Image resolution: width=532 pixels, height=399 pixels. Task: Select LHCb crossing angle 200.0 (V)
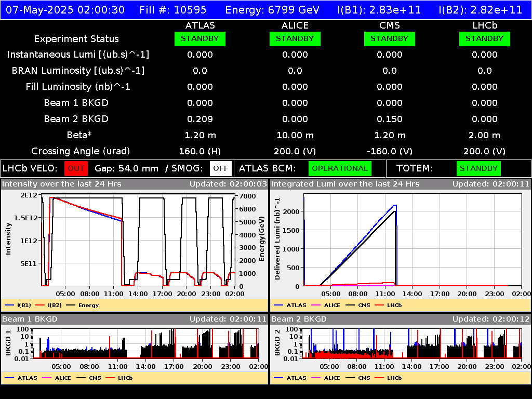[x=485, y=151]
